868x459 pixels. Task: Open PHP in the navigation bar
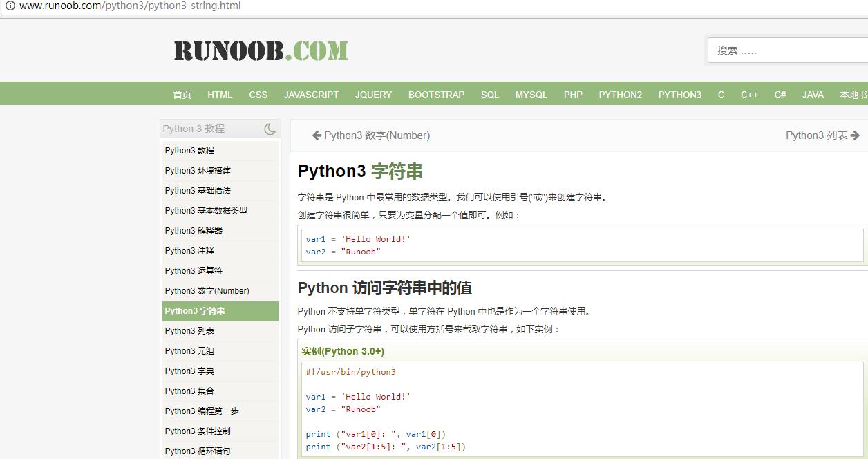coord(573,95)
